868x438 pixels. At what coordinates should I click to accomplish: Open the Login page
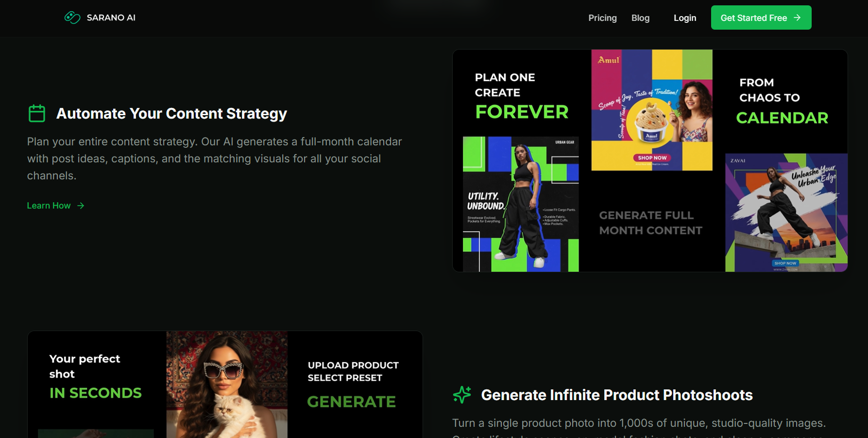(684, 18)
